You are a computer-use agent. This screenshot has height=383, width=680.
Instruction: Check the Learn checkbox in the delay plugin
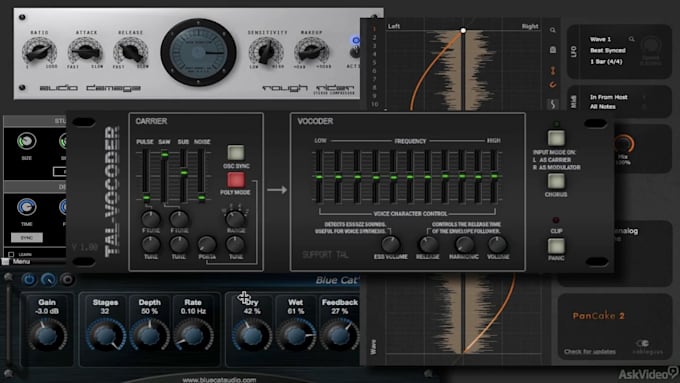pos(11,254)
